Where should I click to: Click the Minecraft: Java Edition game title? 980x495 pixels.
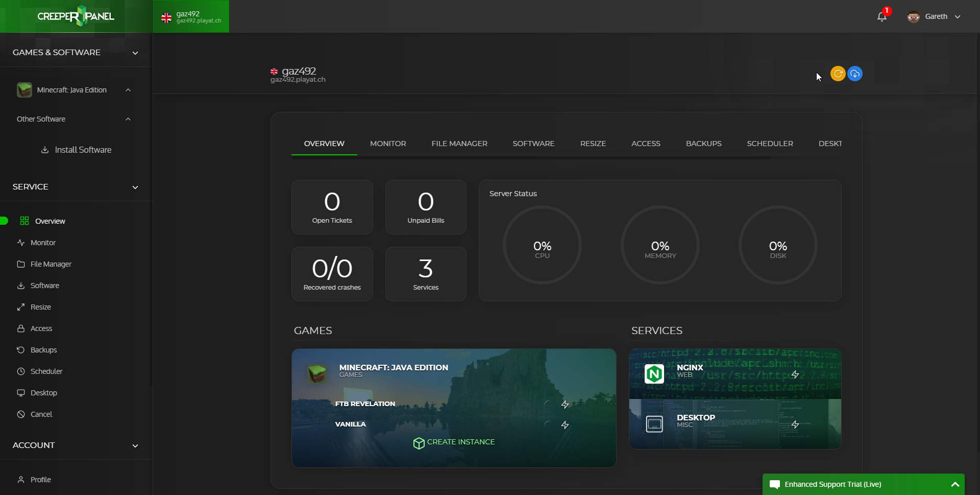pyautogui.click(x=394, y=367)
